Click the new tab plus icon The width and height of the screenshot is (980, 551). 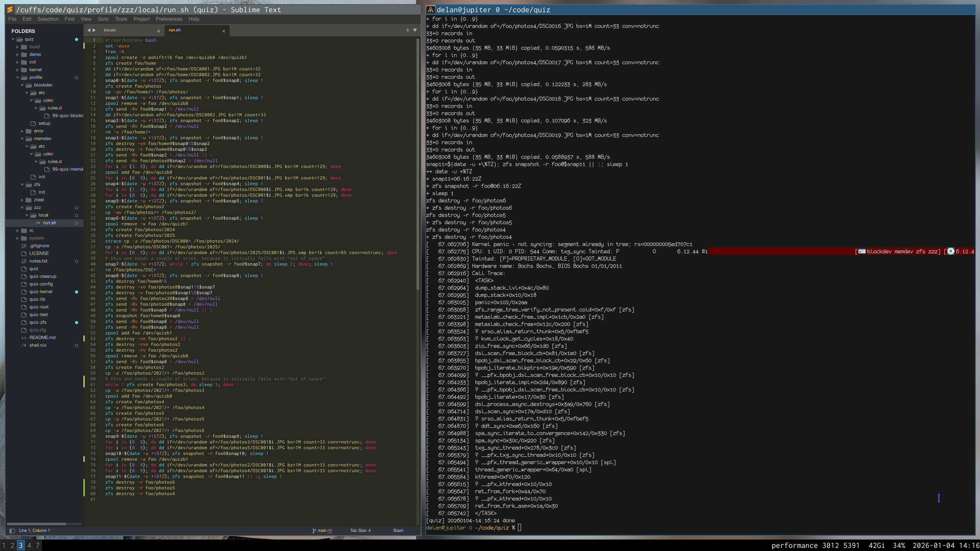point(407,30)
